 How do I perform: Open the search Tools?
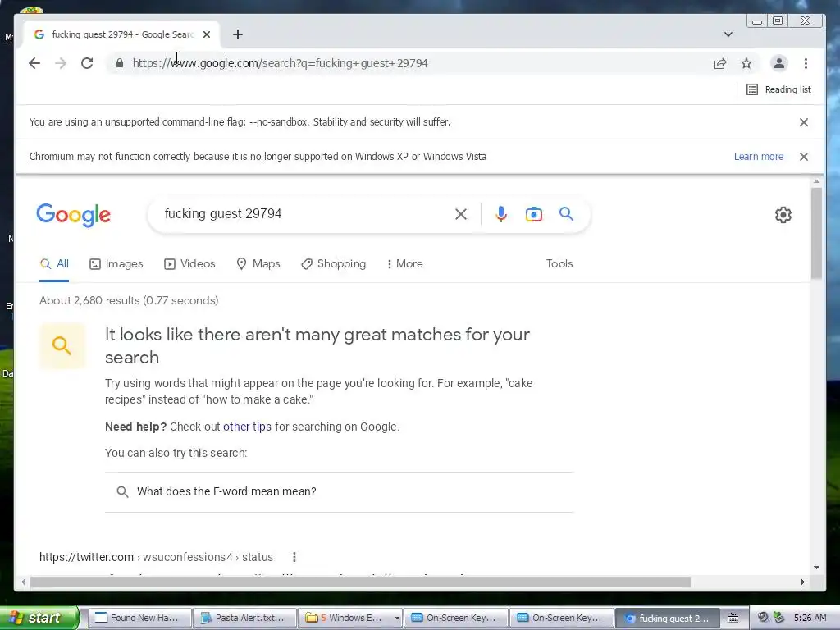point(559,263)
